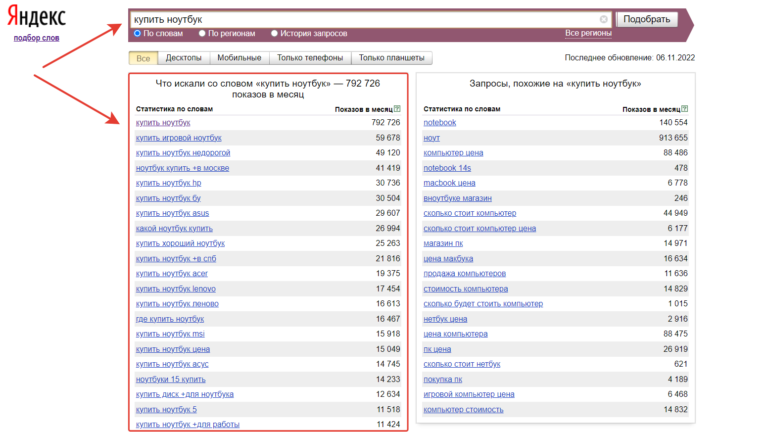The image size is (768, 432).
Task: Open the 'купить диск +для ноутбука' link
Action: 185,394
